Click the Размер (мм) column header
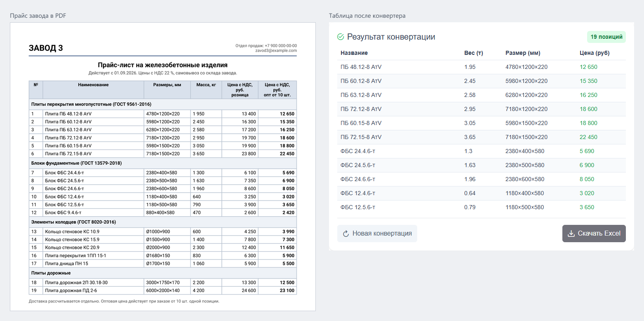 tap(523, 53)
